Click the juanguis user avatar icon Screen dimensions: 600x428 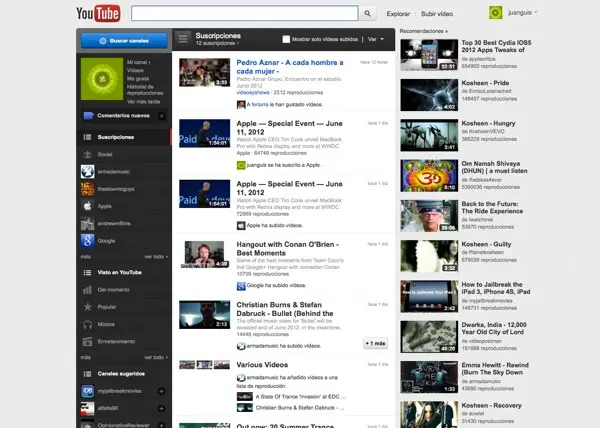pyautogui.click(x=496, y=13)
